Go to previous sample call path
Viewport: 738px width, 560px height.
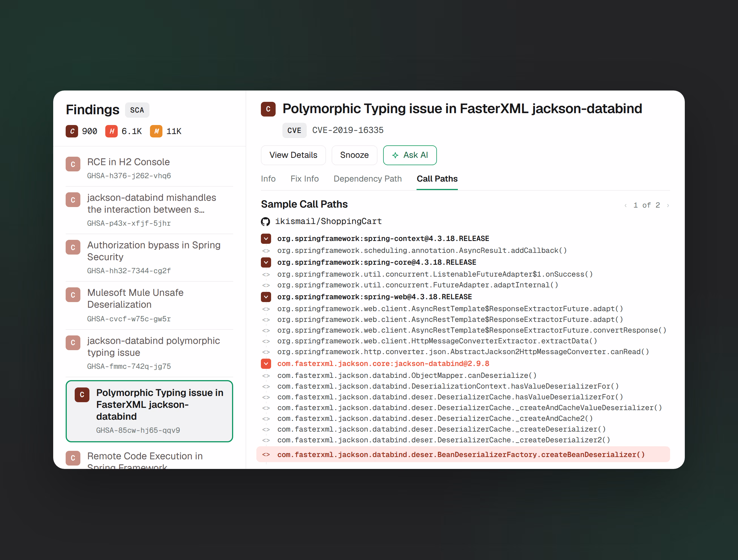click(626, 205)
